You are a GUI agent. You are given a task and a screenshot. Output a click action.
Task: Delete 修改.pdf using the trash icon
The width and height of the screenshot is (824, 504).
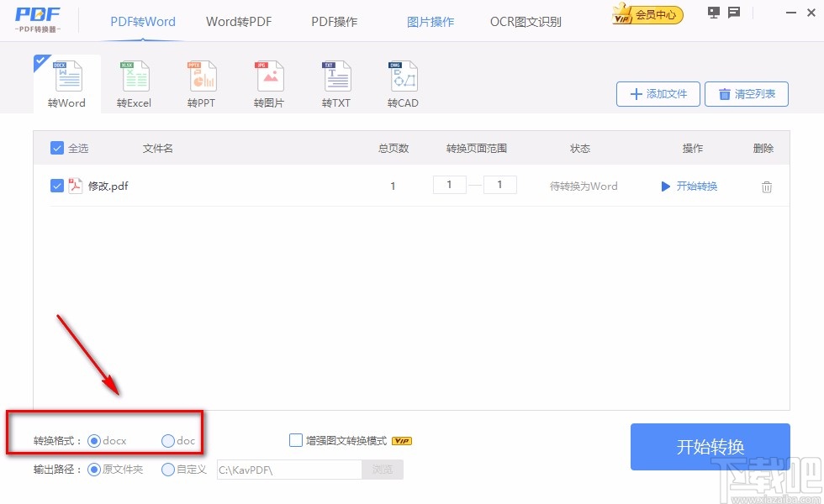pyautogui.click(x=766, y=186)
